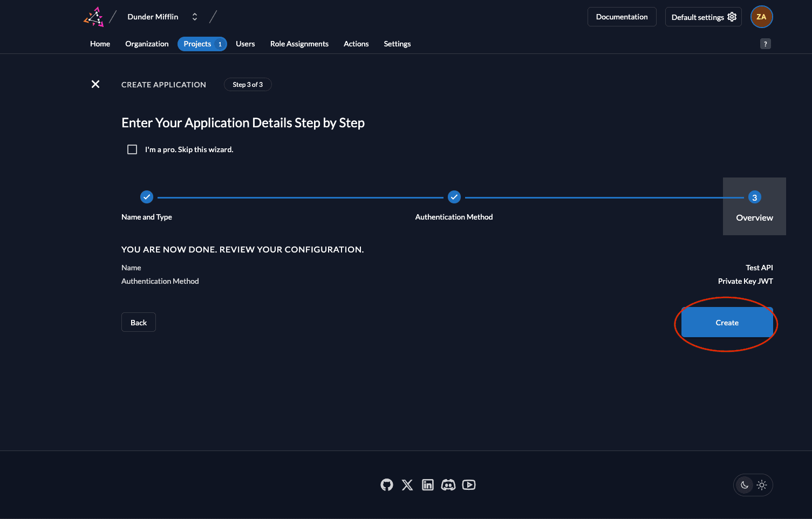Switch to dark theme moon toggle
Viewport: 812px width, 519px height.
pyautogui.click(x=745, y=485)
